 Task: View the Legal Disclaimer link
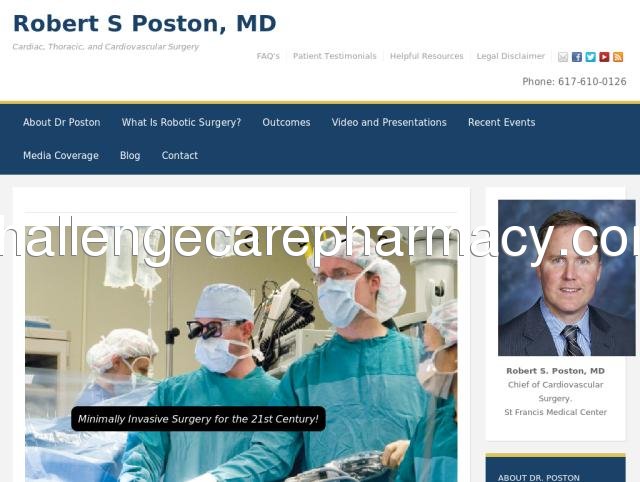511,56
